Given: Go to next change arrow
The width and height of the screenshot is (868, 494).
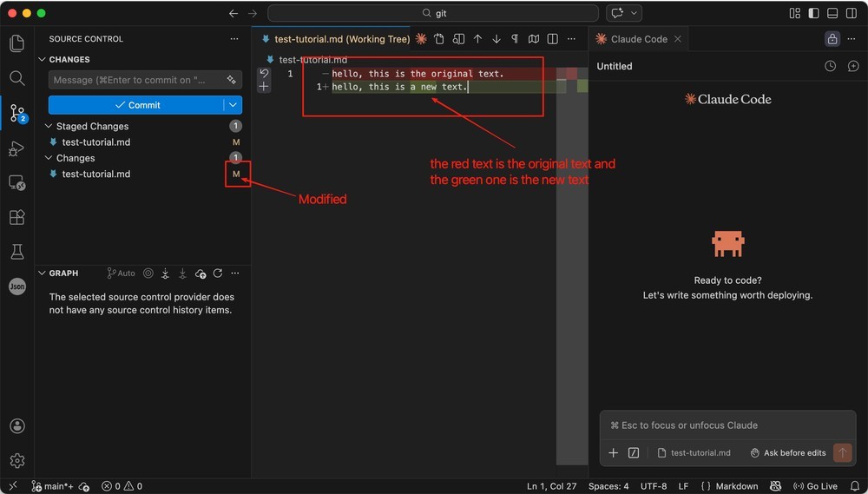Looking at the screenshot, I should 496,39.
